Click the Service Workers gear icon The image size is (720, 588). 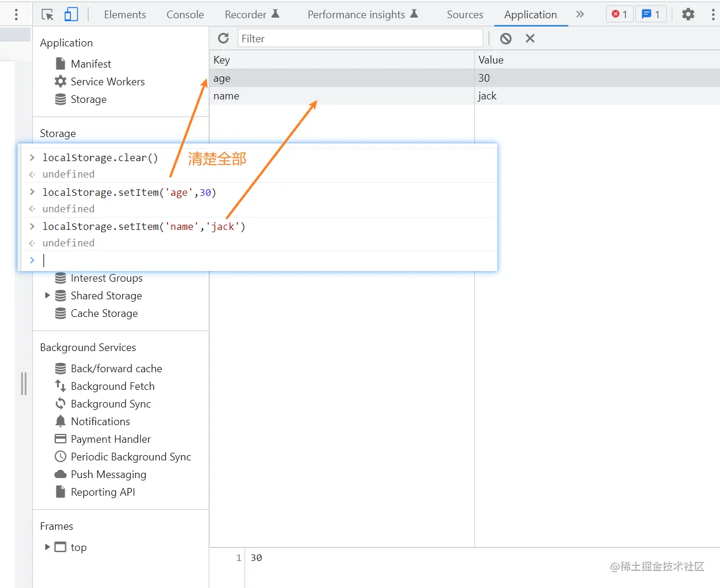(x=61, y=81)
